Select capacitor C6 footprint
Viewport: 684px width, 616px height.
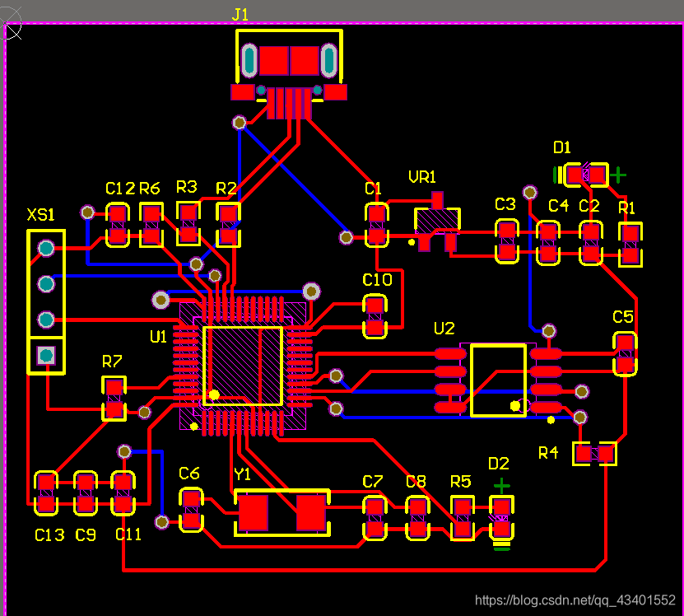point(191,510)
